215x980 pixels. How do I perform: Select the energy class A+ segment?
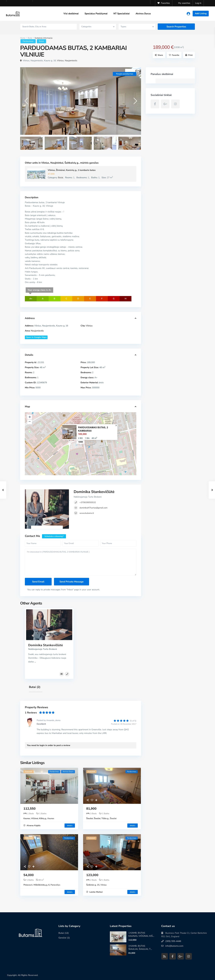(x=31, y=299)
